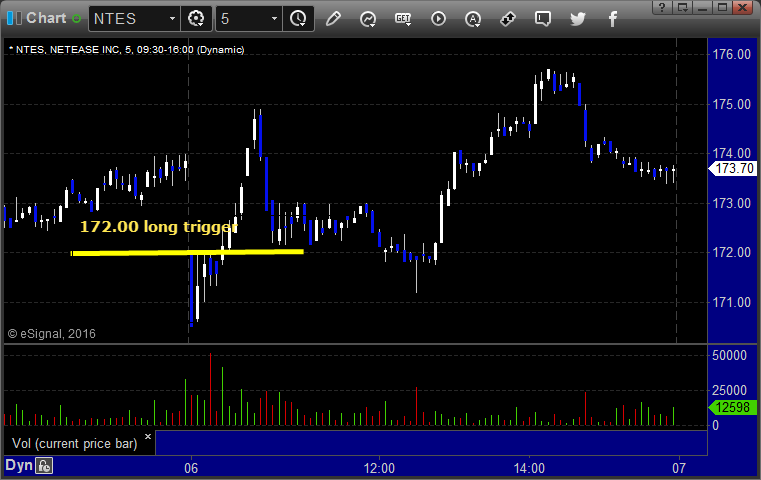
Task: Click the 173.70 current price marker
Action: click(733, 168)
